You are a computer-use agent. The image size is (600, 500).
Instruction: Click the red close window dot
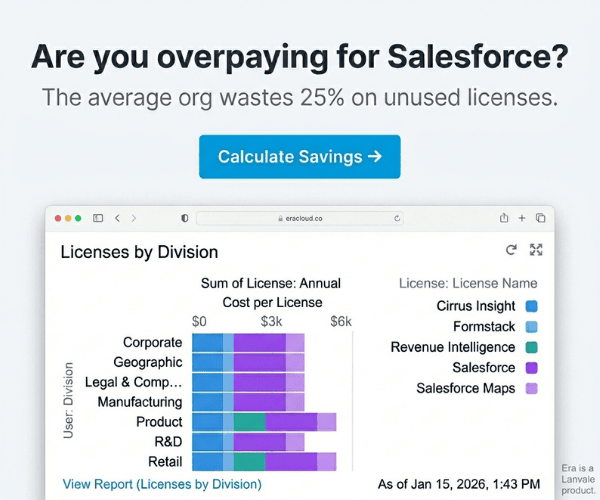click(58, 218)
